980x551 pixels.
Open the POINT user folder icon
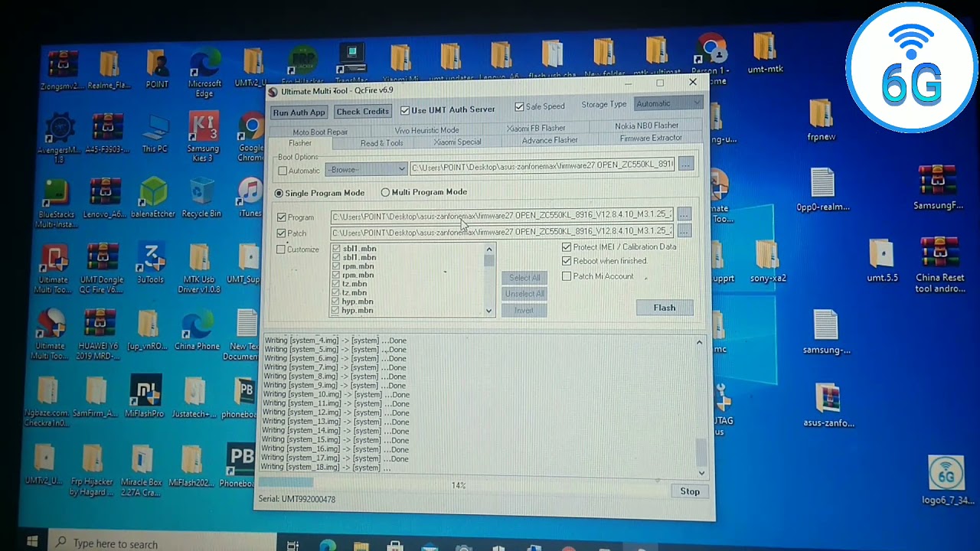pyautogui.click(x=157, y=69)
